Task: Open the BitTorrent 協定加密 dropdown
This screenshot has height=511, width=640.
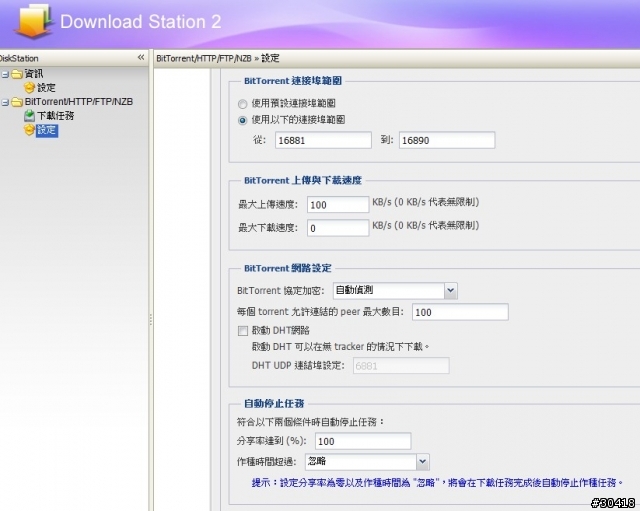Action: (451, 291)
